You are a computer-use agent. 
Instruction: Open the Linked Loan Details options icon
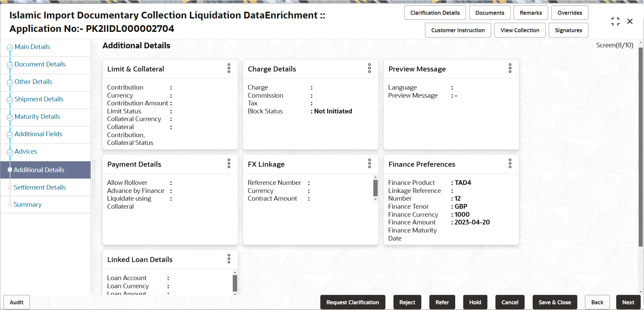click(x=229, y=259)
